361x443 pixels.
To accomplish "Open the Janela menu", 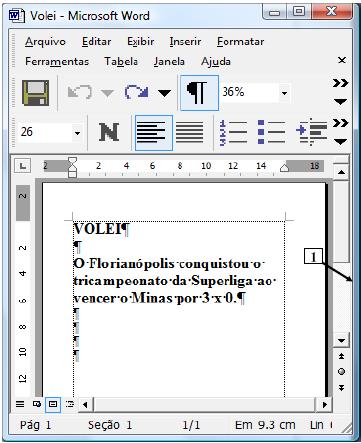I will [x=169, y=62].
